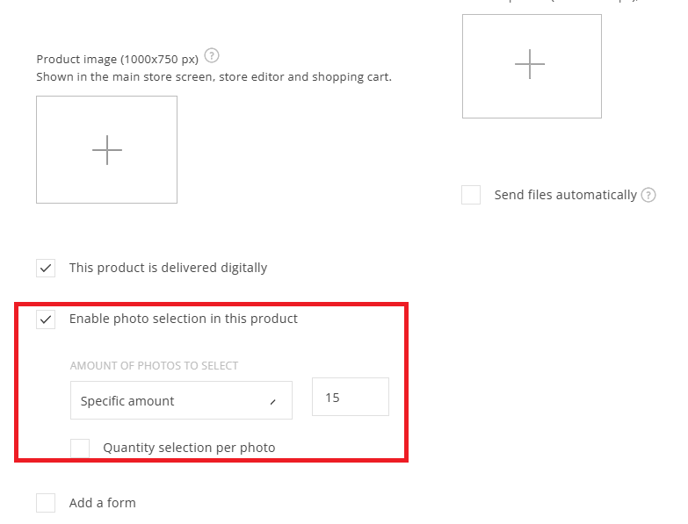Image resolution: width=688 pixels, height=524 pixels.
Task: Click Enable photo selection in this product text
Action: pos(183,319)
